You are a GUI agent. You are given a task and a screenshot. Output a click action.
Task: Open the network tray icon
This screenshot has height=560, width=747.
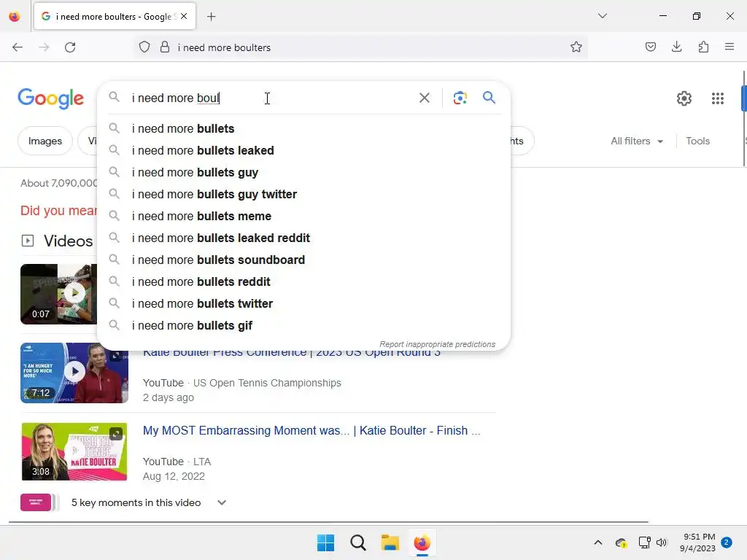point(645,542)
